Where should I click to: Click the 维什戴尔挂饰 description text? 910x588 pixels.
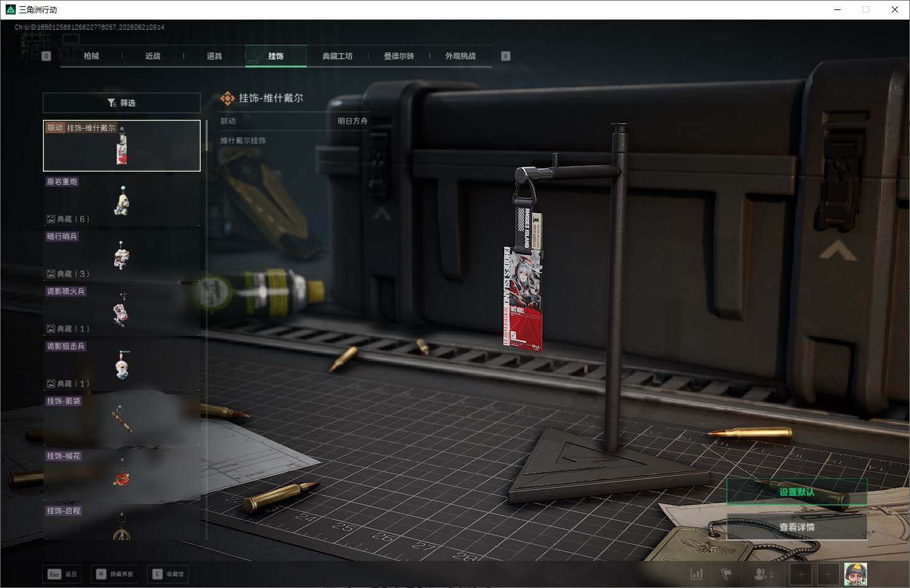243,141
